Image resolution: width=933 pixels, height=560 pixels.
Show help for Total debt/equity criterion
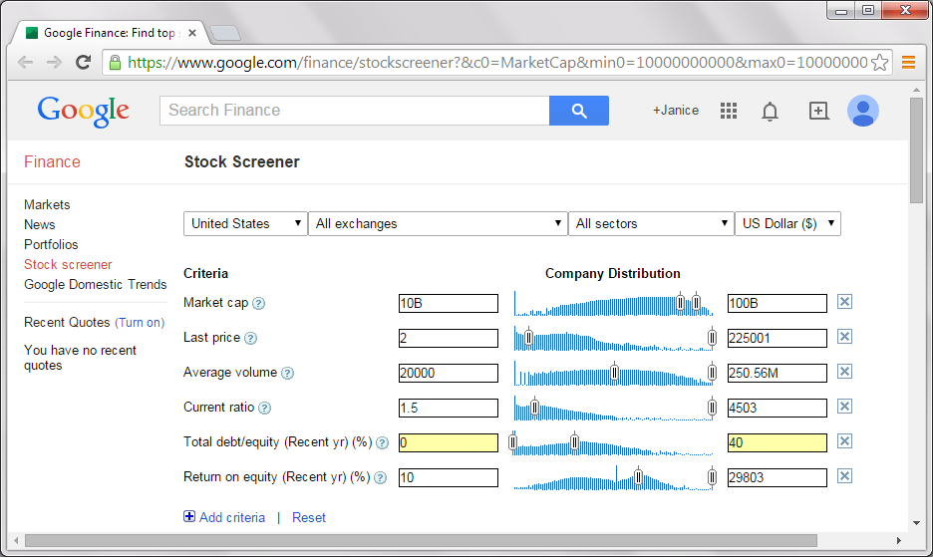382,442
